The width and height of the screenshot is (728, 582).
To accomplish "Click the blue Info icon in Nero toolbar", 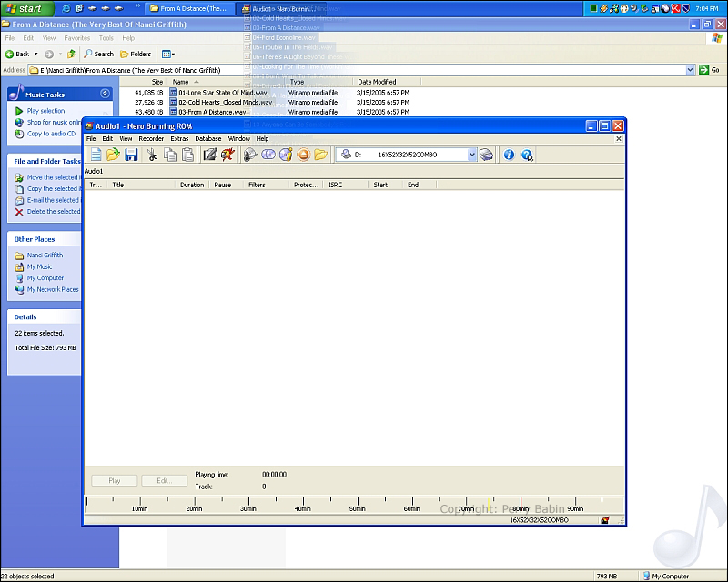I will tap(509, 155).
